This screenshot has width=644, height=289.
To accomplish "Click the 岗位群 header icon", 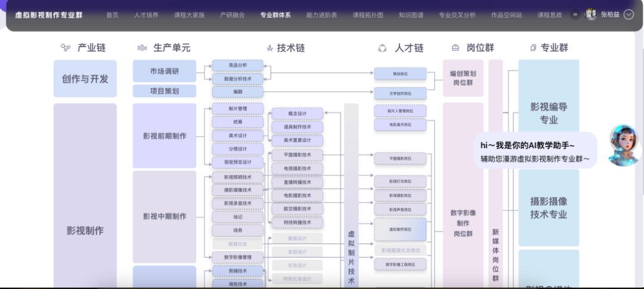I will point(456,48).
